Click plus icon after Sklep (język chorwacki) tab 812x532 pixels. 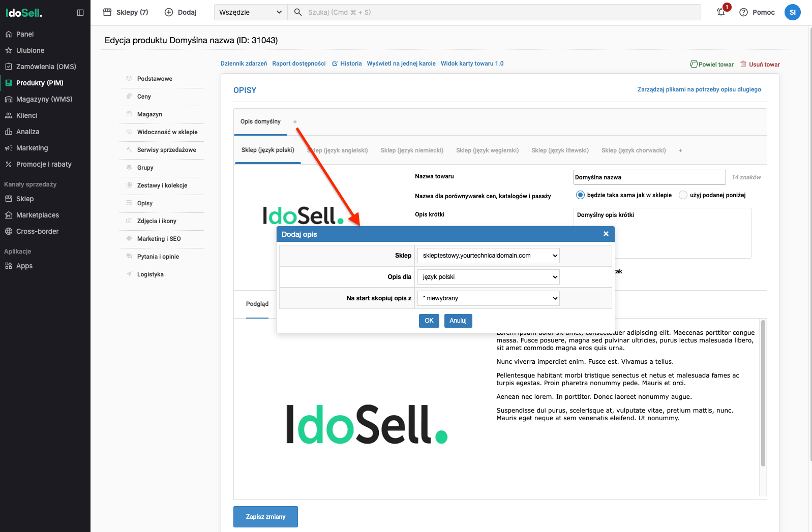(680, 150)
